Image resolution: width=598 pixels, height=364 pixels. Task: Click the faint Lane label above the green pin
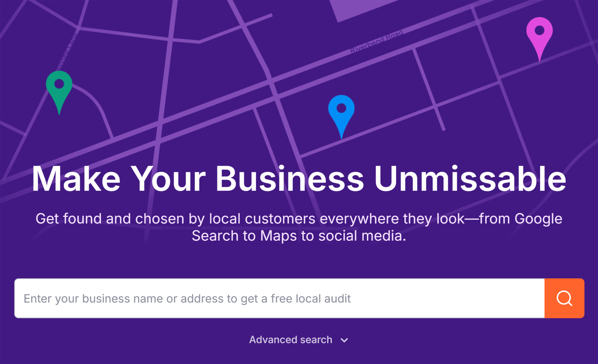(66, 52)
